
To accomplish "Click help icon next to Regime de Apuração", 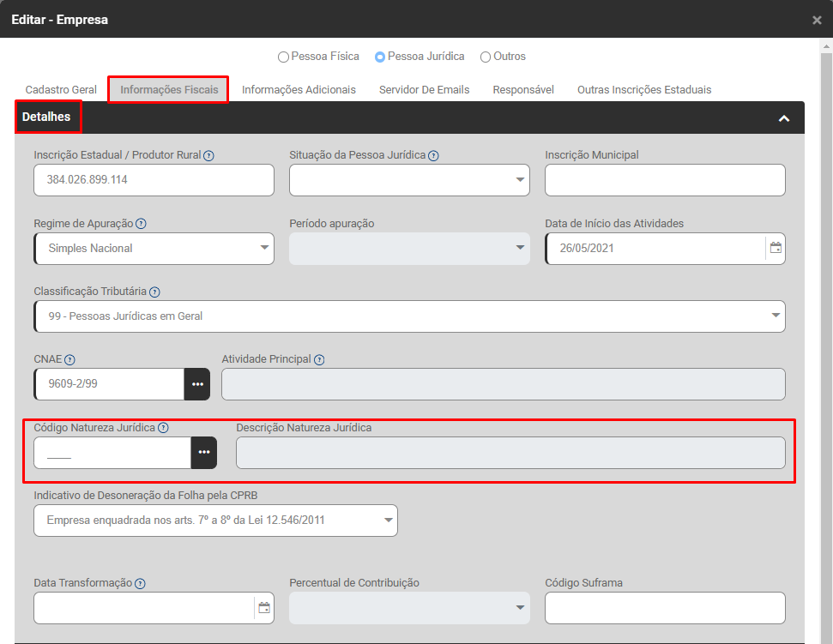I will click(x=141, y=224).
